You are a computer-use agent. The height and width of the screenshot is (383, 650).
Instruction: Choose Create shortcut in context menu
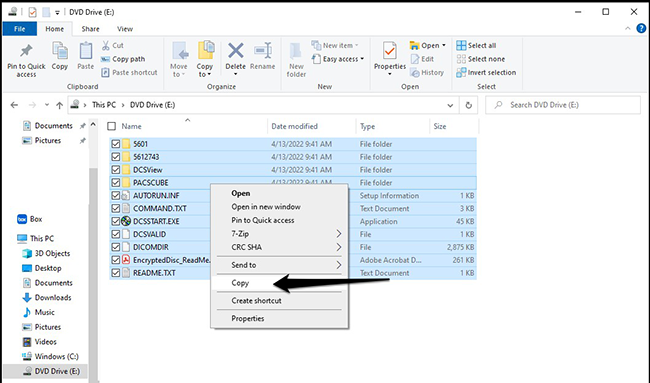pos(279,301)
